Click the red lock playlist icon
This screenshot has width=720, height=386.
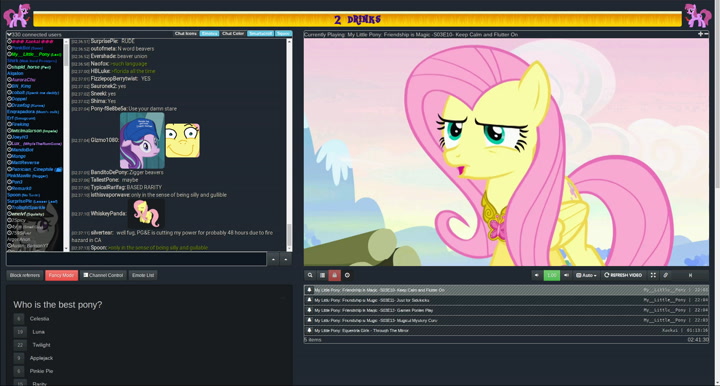(335, 275)
